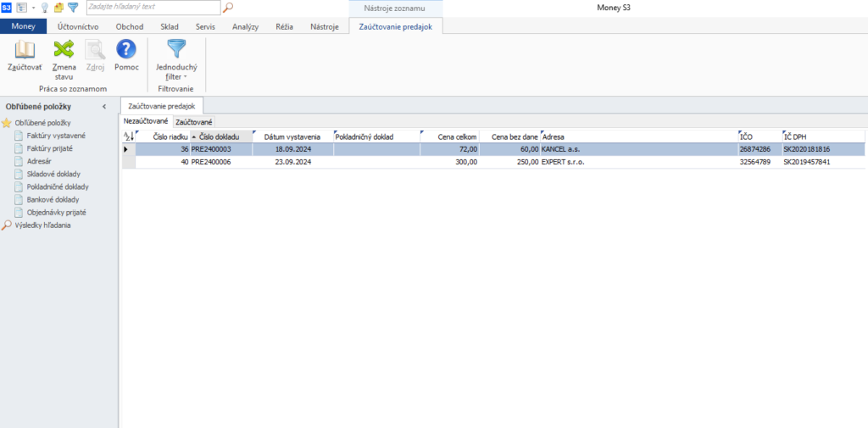Click the Výsledky hľadania magnifier icon

[x=7, y=225]
